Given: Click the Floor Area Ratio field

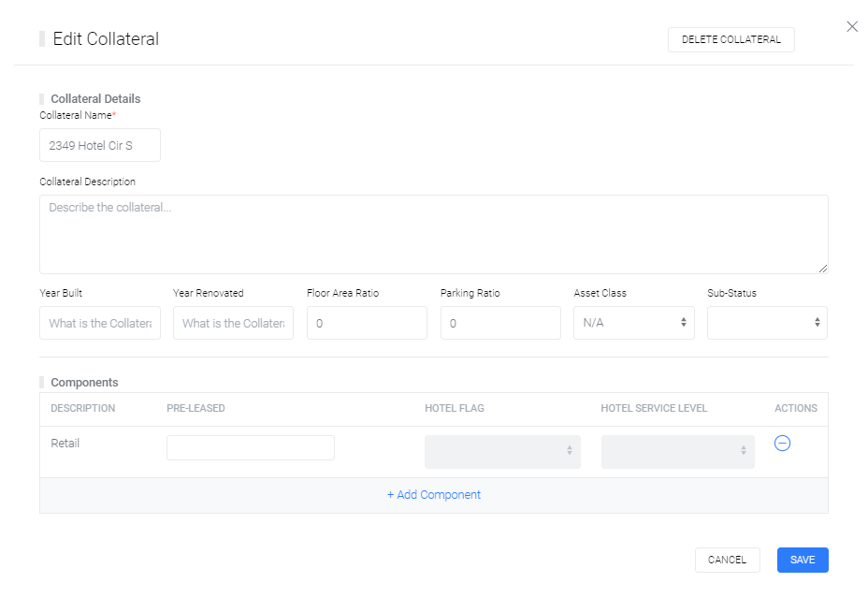Looking at the screenshot, I should pos(367,323).
